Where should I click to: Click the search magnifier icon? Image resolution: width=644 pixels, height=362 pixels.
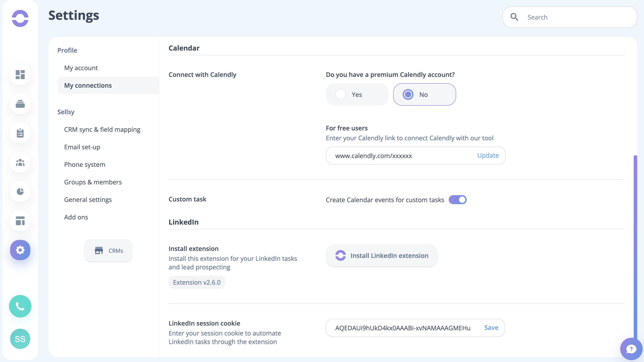pos(514,17)
